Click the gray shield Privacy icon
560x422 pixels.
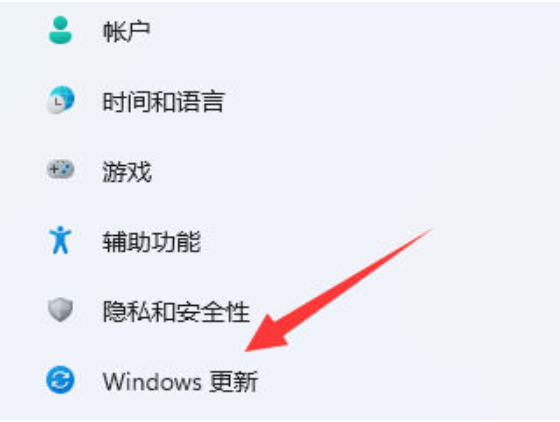[60, 310]
